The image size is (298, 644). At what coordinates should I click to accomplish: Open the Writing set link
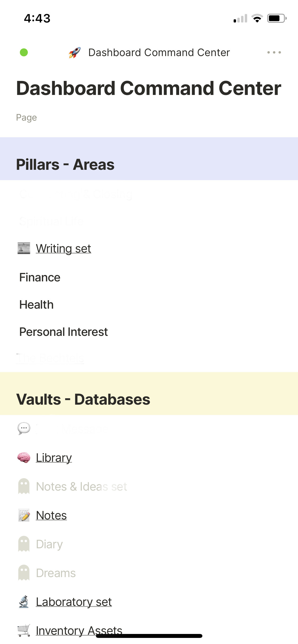(x=64, y=249)
